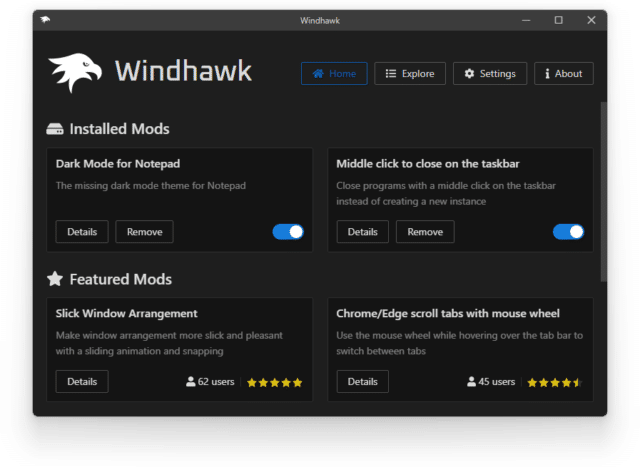The width and height of the screenshot is (640, 472).
Task: Click the Featured Mods star icon
Action: click(x=55, y=279)
